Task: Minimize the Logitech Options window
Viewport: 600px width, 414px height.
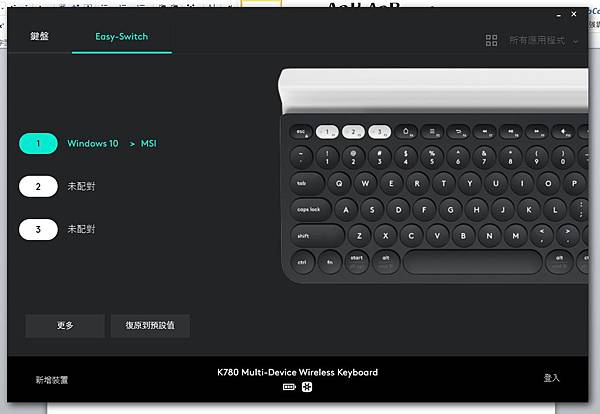Action: click(559, 15)
